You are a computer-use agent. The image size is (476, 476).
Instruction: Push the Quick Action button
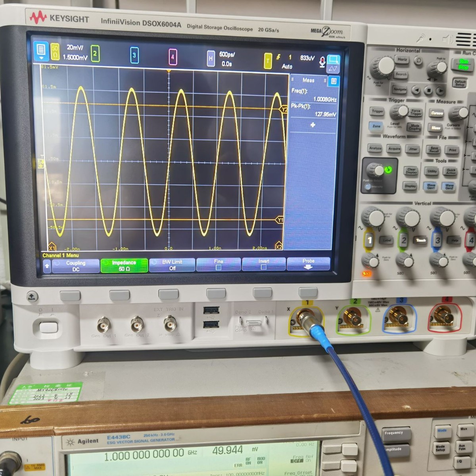(x=451, y=172)
